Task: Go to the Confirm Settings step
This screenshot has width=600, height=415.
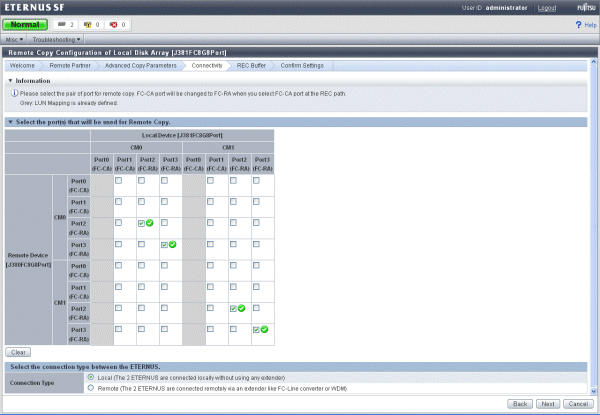Action: (302, 66)
